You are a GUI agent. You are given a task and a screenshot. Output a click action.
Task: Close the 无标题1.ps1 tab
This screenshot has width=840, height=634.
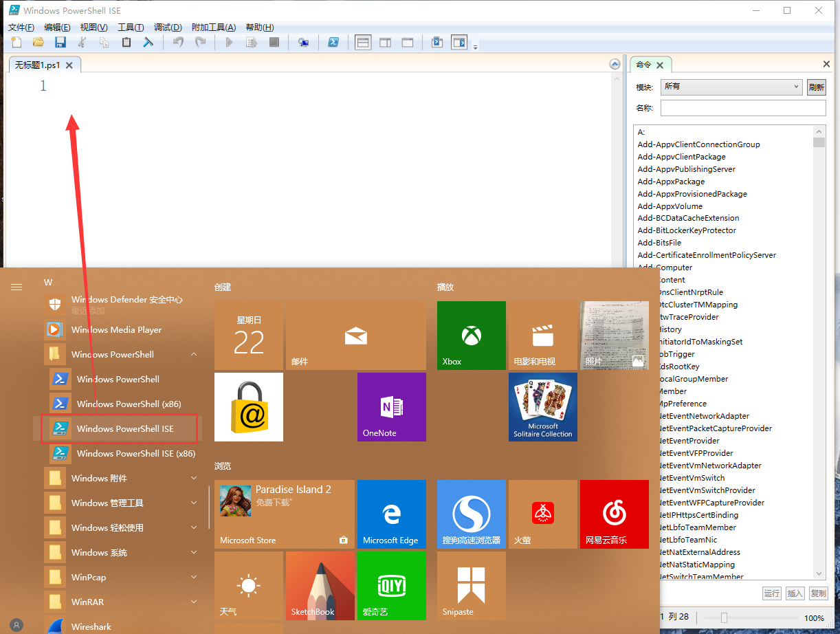pos(69,65)
